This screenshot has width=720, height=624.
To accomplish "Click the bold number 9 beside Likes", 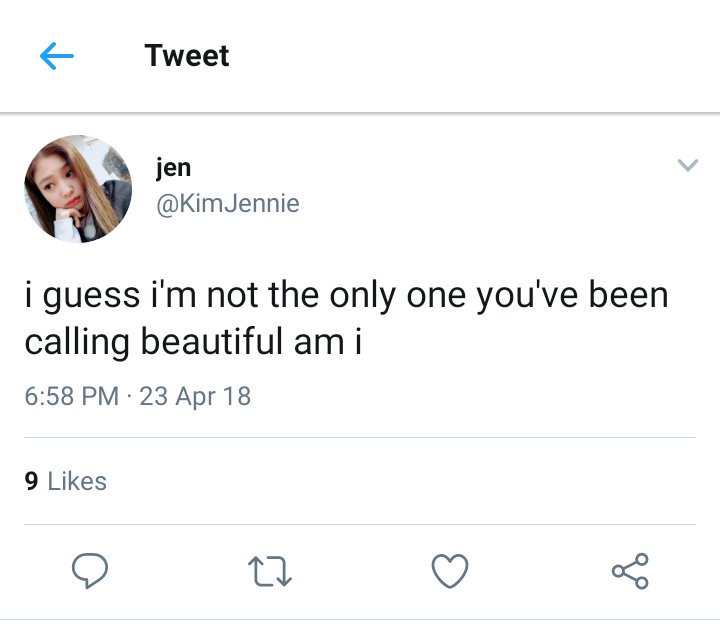I will (31, 481).
